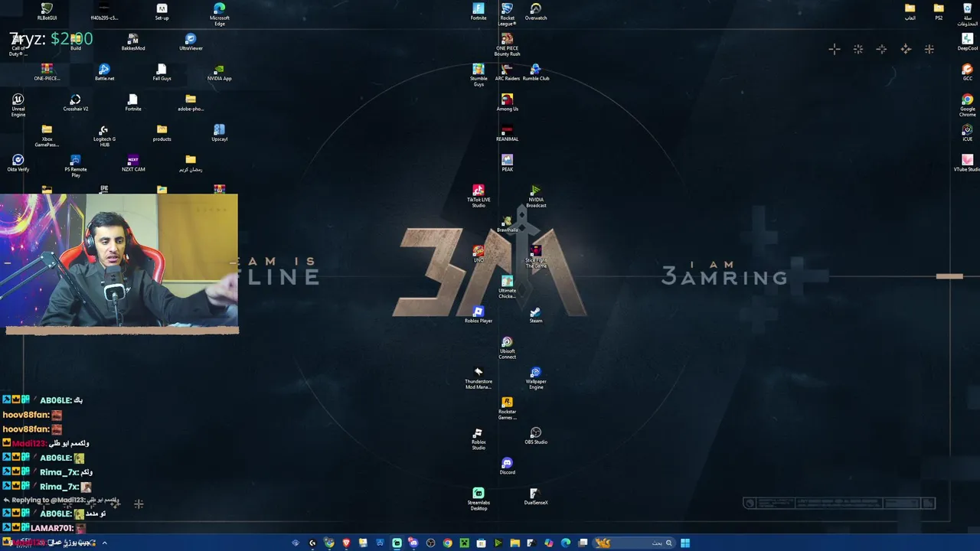Launch PS Remote Play desktop shortcut

coord(75,166)
